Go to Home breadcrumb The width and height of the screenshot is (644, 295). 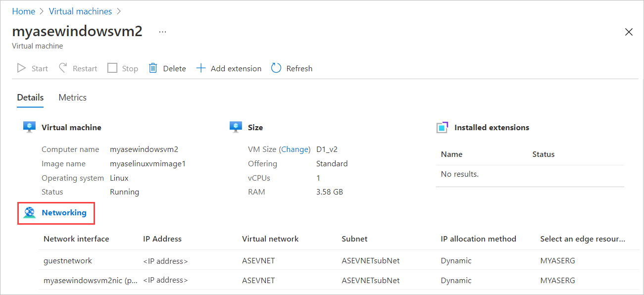[x=24, y=11]
